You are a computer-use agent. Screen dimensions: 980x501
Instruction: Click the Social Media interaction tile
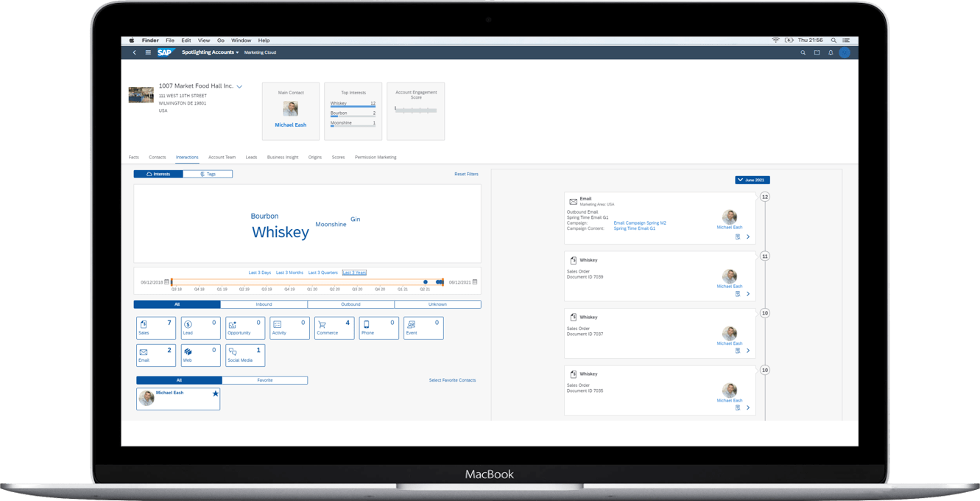pos(244,355)
